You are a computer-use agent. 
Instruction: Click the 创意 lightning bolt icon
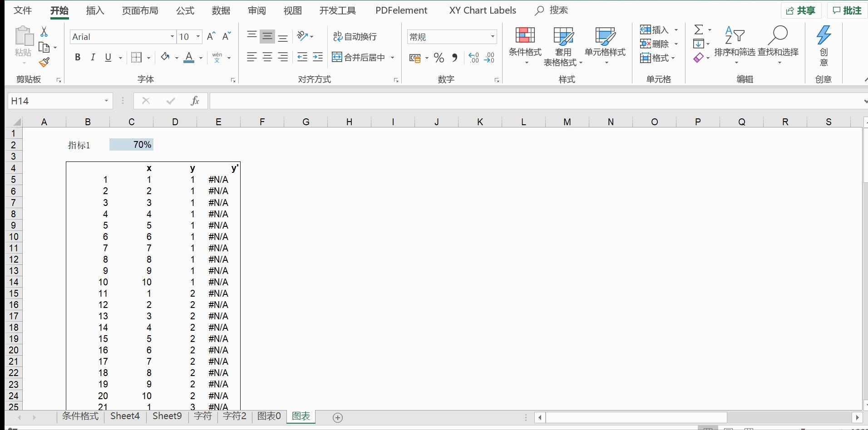coord(824,34)
